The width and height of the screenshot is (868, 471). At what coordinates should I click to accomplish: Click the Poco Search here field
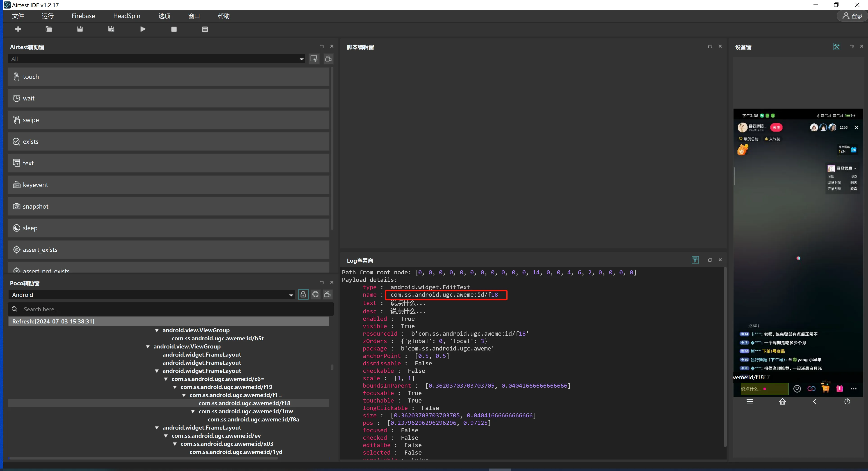(x=171, y=309)
